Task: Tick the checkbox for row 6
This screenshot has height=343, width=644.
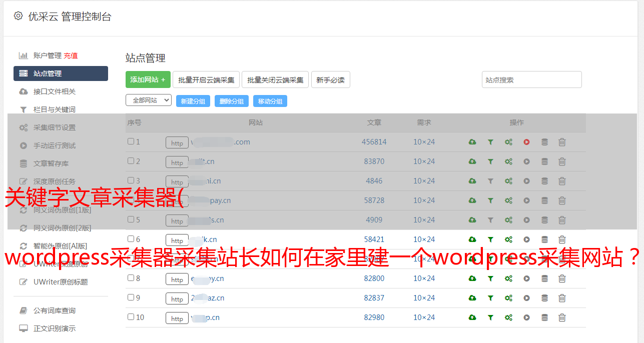Action: pos(131,239)
